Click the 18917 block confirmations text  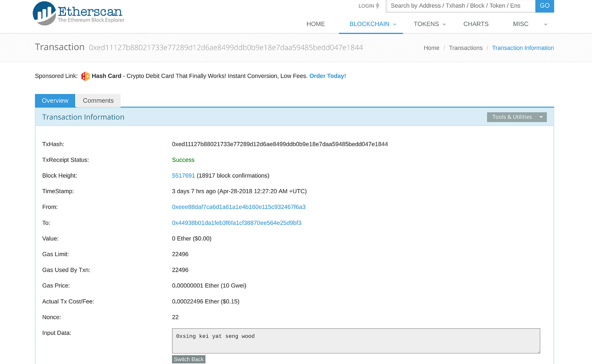233,176
